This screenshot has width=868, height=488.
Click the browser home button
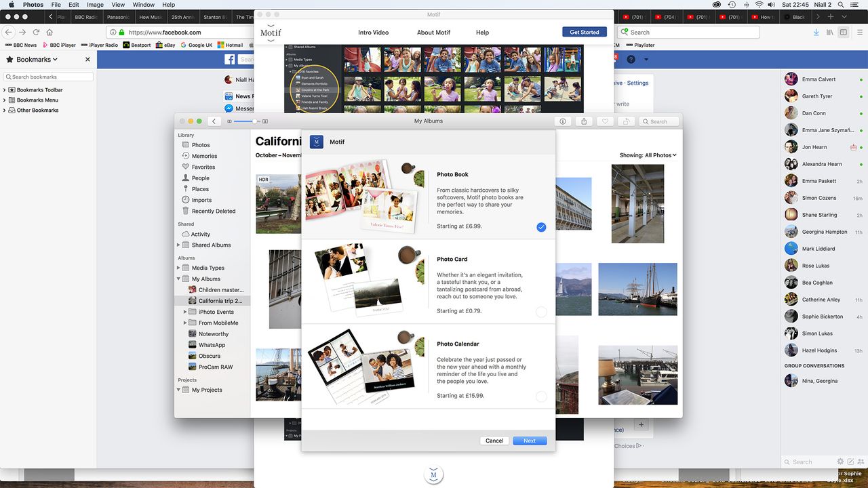pyautogui.click(x=50, y=32)
